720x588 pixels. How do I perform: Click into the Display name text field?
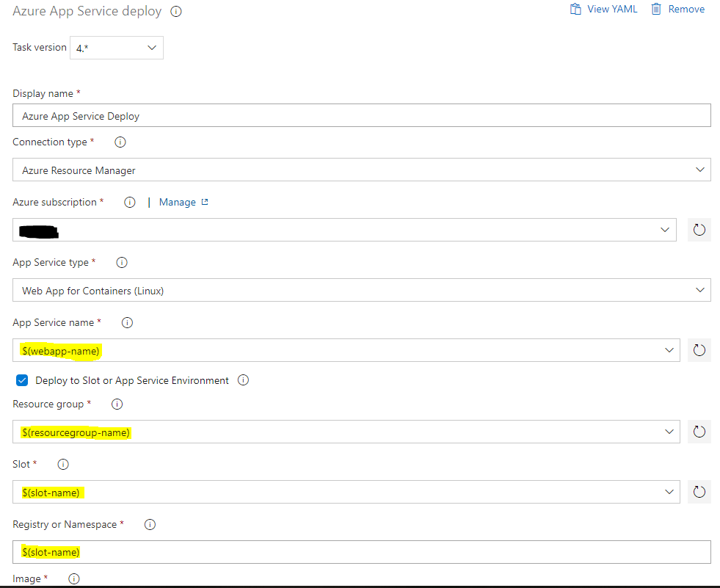pyautogui.click(x=361, y=115)
